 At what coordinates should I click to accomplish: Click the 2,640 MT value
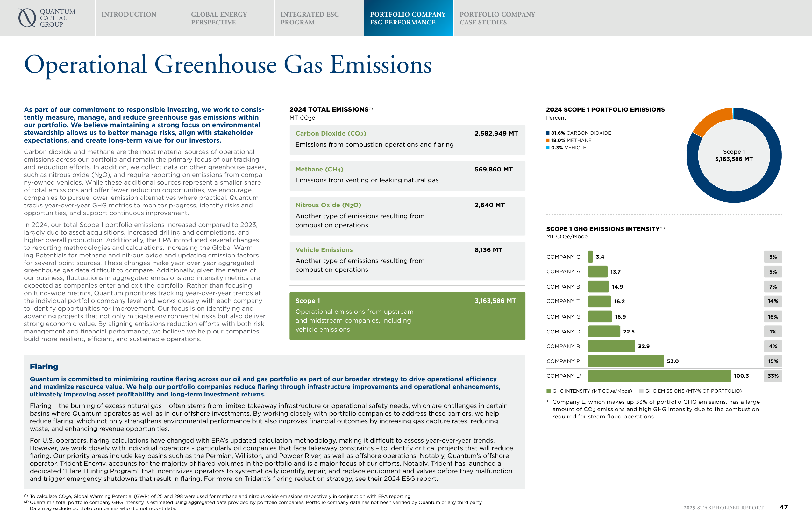490,205
